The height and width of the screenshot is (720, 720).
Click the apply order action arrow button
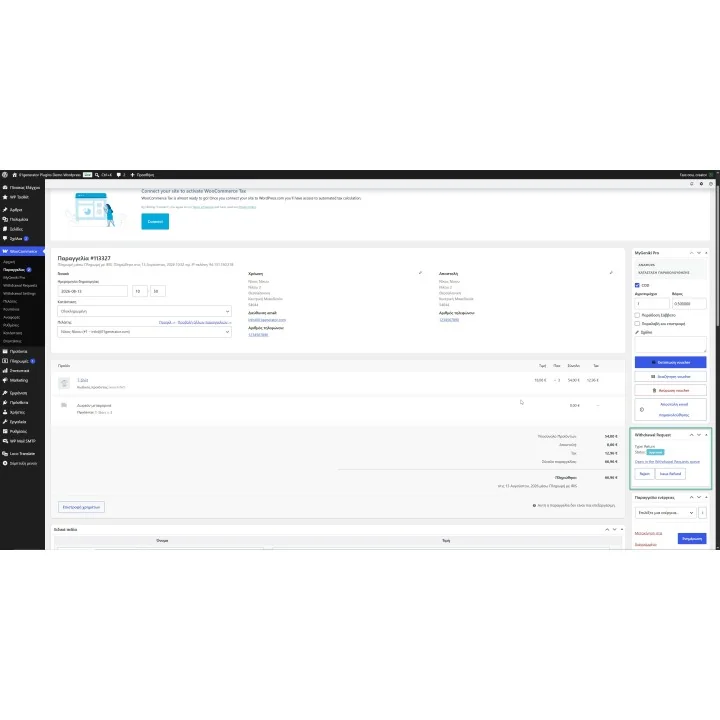point(703,512)
